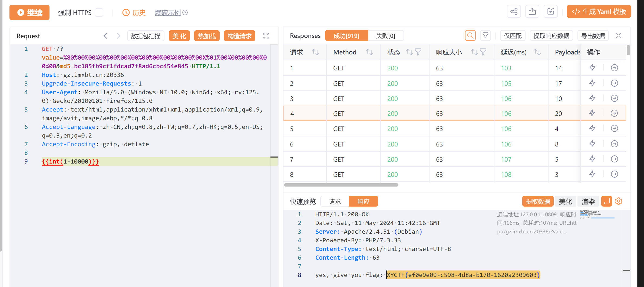The image size is (644, 287).
Task: Sort by 状态 column
Action: pyautogui.click(x=409, y=52)
